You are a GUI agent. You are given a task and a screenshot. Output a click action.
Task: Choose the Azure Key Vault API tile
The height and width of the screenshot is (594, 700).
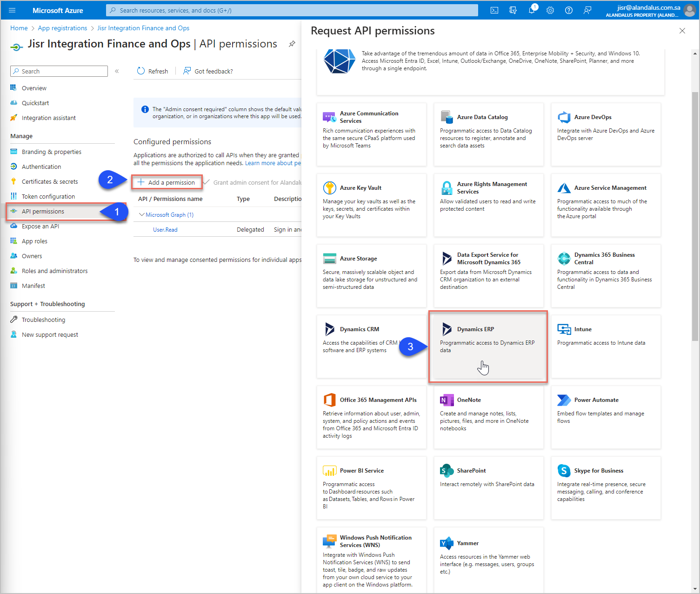(x=371, y=205)
